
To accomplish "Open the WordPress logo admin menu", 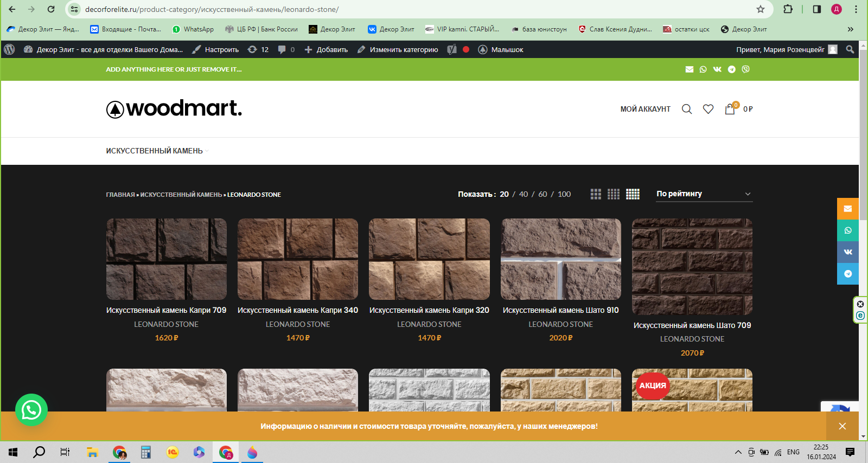I will 9,49.
